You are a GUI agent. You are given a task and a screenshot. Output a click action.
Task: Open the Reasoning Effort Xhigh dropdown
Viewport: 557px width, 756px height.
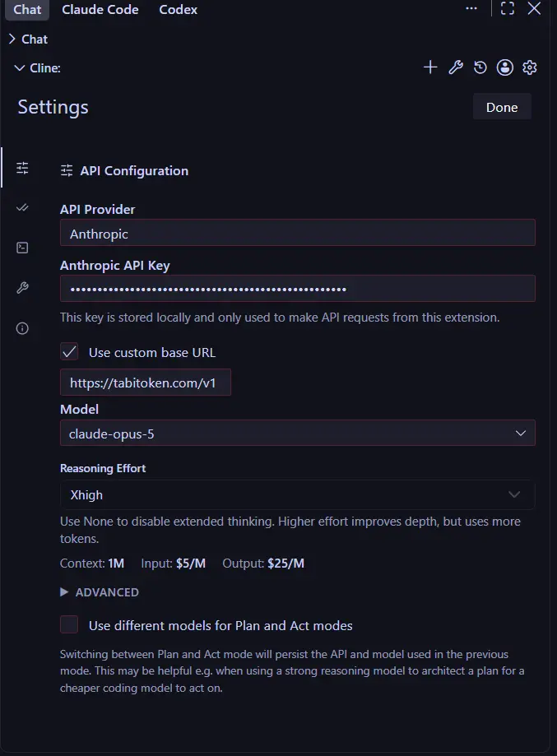tap(298, 494)
